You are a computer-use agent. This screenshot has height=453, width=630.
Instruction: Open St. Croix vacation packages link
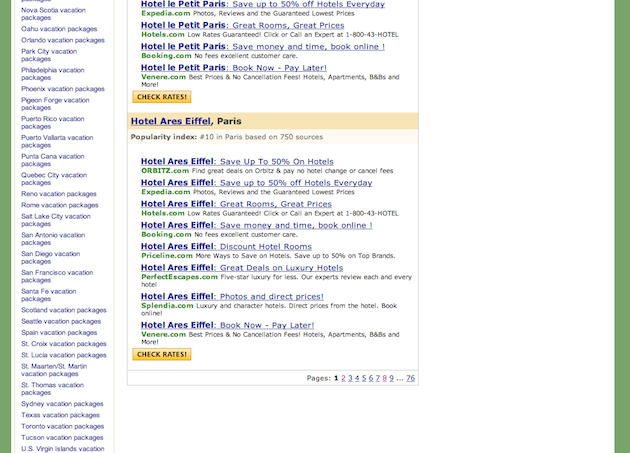click(x=64, y=344)
